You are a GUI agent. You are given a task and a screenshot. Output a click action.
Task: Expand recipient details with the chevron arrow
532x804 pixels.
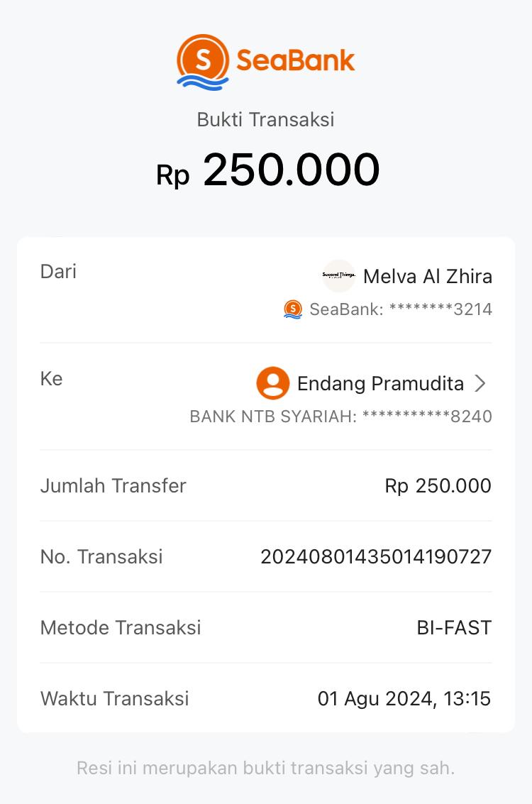pyautogui.click(x=480, y=384)
